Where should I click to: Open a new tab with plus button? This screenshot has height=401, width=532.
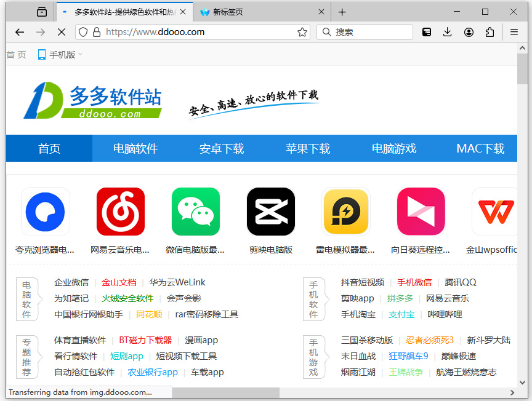342,12
